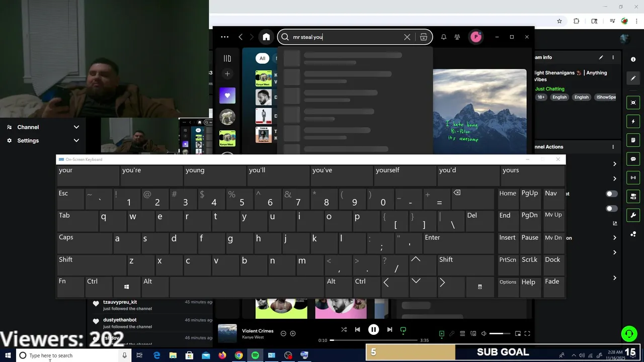Select the All filter chip
This screenshot has width=644, height=362.
262,58
